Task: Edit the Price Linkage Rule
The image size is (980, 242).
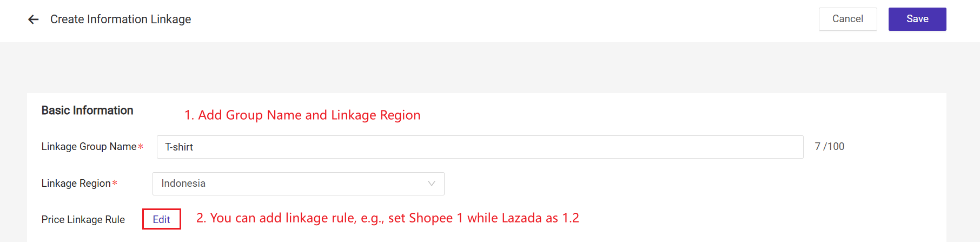Action: point(161,219)
